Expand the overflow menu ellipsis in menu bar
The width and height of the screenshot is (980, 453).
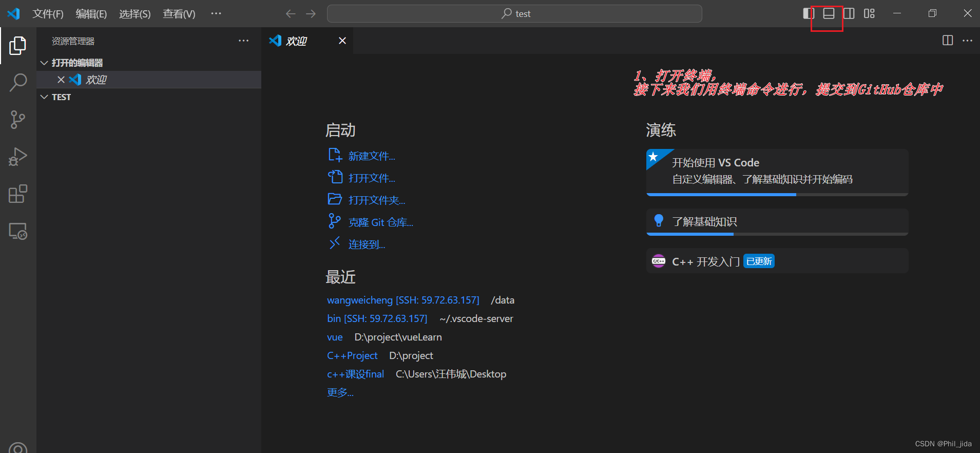pos(216,13)
